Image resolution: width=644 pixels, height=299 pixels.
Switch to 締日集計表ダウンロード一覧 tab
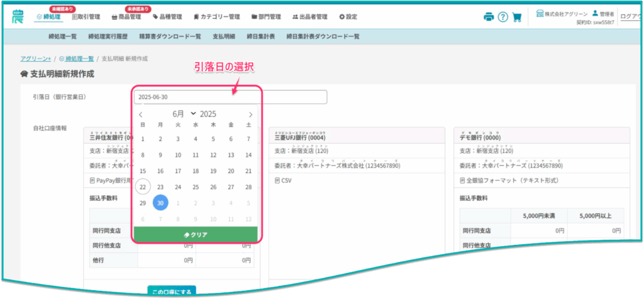point(323,37)
